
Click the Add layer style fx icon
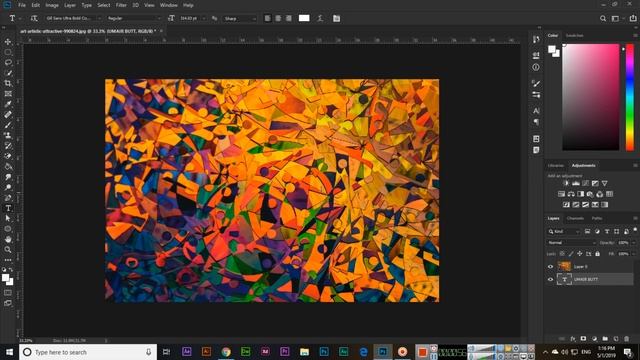(573, 339)
